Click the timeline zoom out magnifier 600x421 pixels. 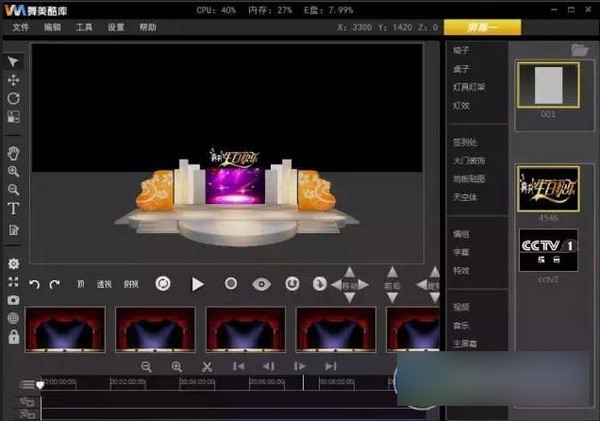146,367
